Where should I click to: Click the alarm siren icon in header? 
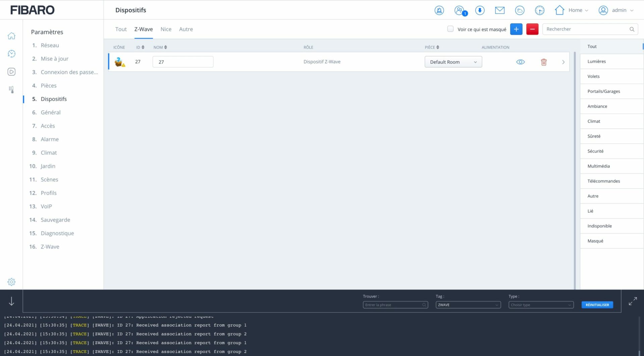click(x=439, y=10)
